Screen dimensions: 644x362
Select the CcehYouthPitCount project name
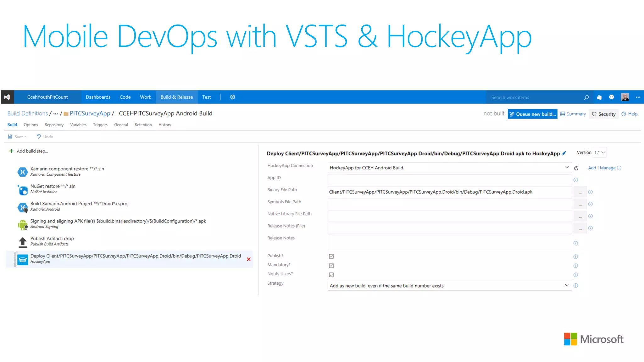pyautogui.click(x=47, y=97)
